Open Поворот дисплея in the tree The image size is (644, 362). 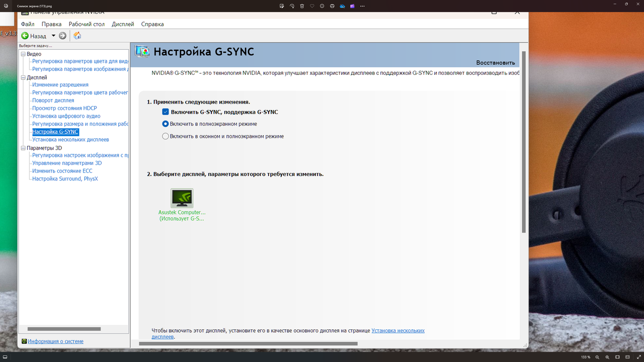click(53, 101)
